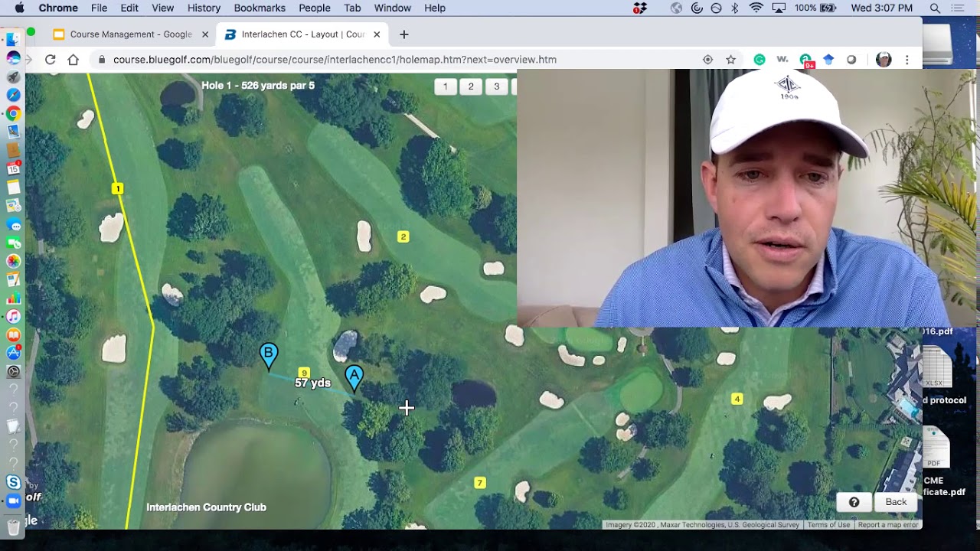Open the File menu

point(99,8)
